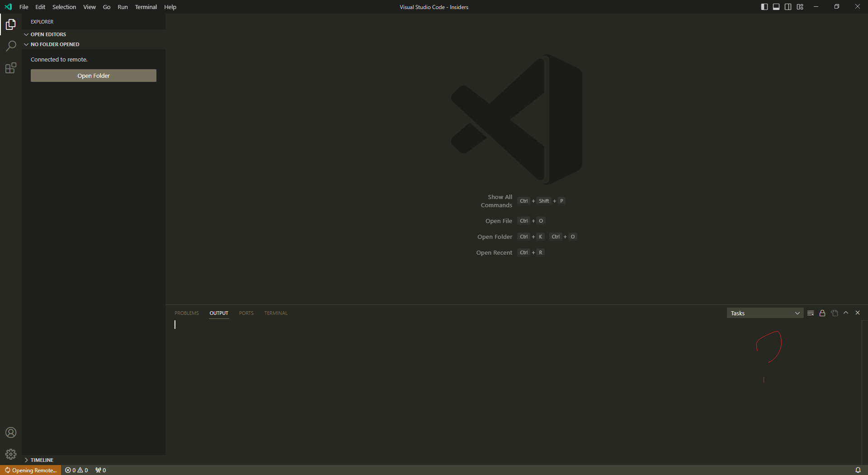
Task: Toggle the bottom panel visibility
Action: 776,7
